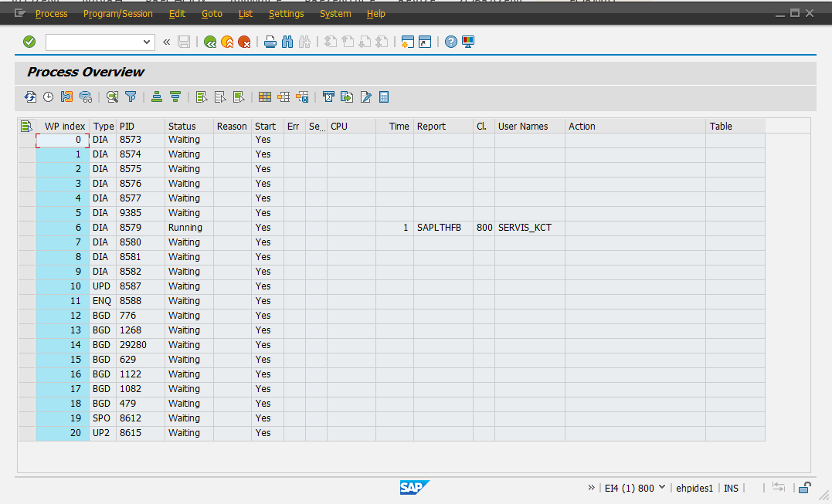The height and width of the screenshot is (504, 832).
Task: Click the Change Layout grid icon
Action: point(265,97)
